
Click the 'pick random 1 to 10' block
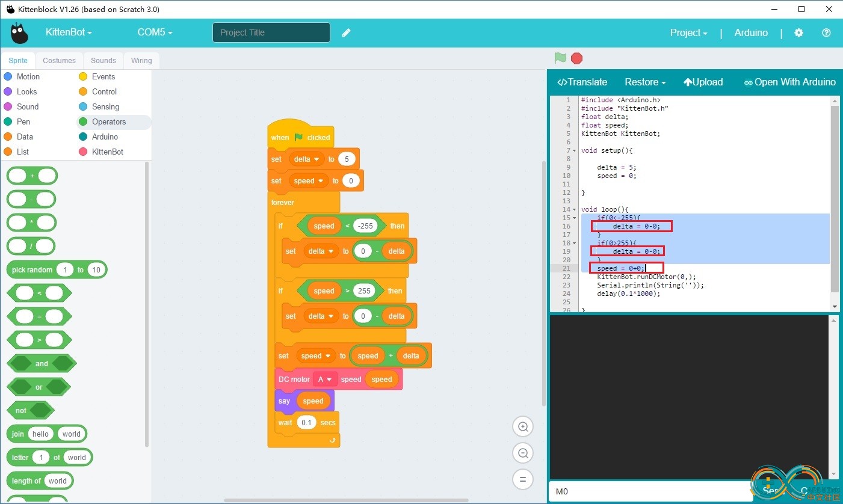pos(57,269)
